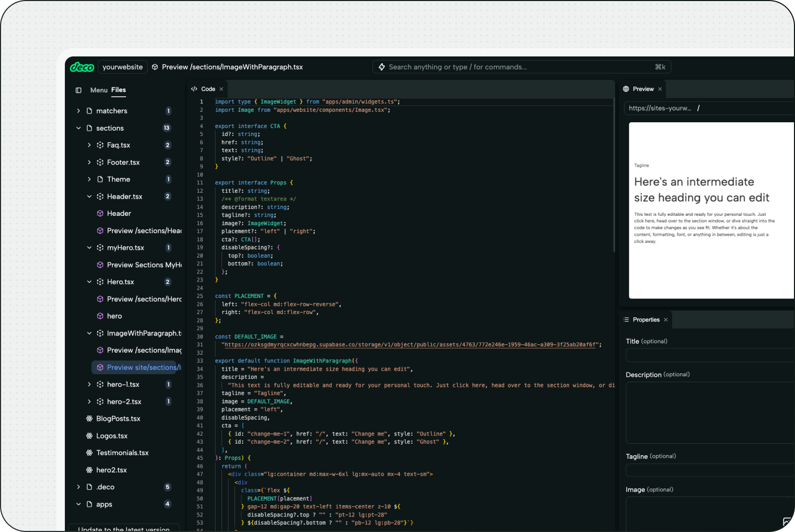Click the apps folder icon
This screenshot has width=795, height=532.
pyautogui.click(x=89, y=504)
